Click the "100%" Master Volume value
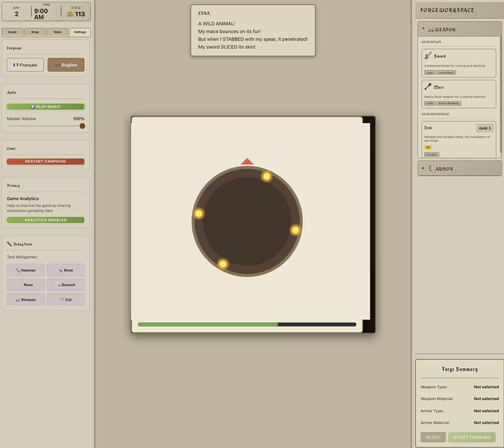This screenshot has width=504, height=448. point(79,119)
